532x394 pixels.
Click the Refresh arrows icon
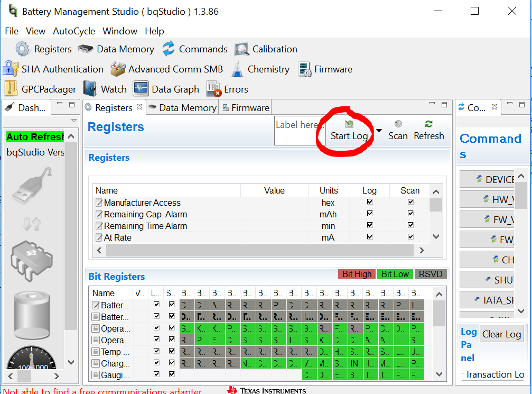(429, 124)
